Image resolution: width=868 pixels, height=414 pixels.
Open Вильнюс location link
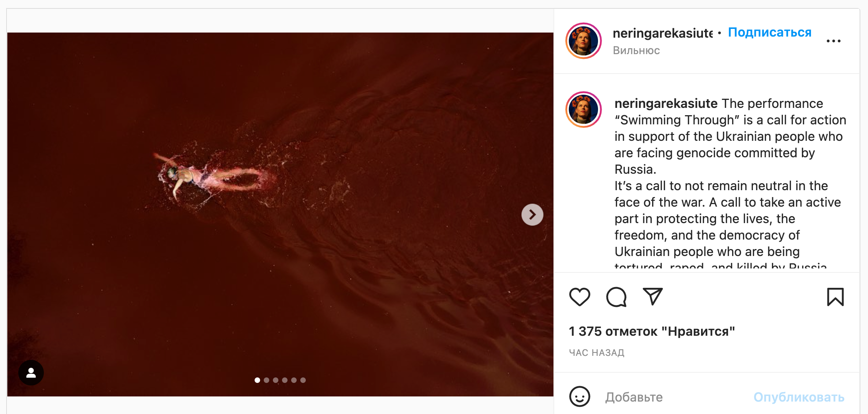click(636, 50)
